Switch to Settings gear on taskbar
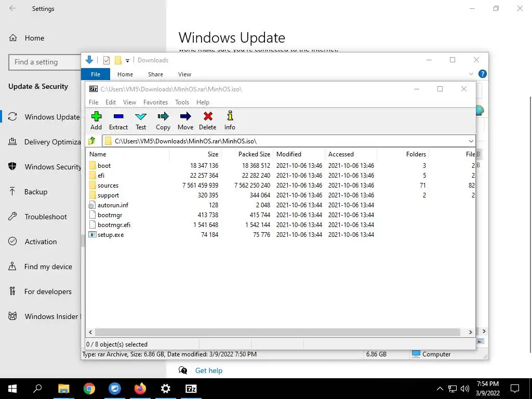 pyautogui.click(x=166, y=389)
